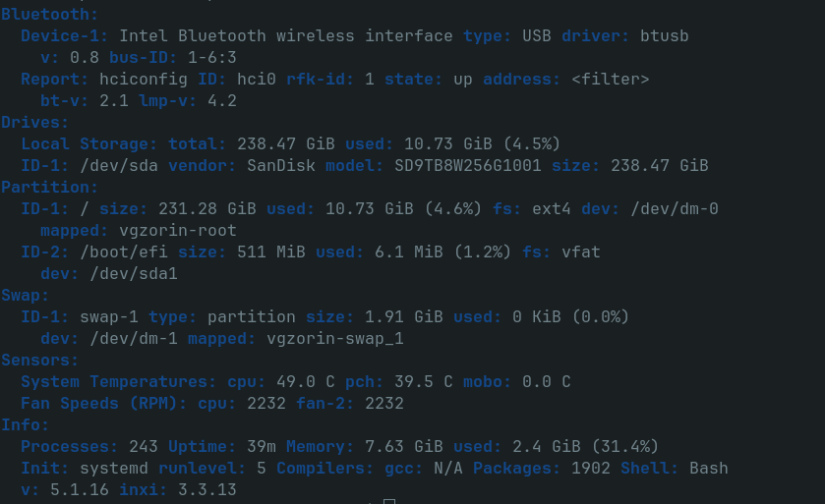The height and width of the screenshot is (504, 825).
Task: Click the Sensors section heading
Action: coord(39,360)
